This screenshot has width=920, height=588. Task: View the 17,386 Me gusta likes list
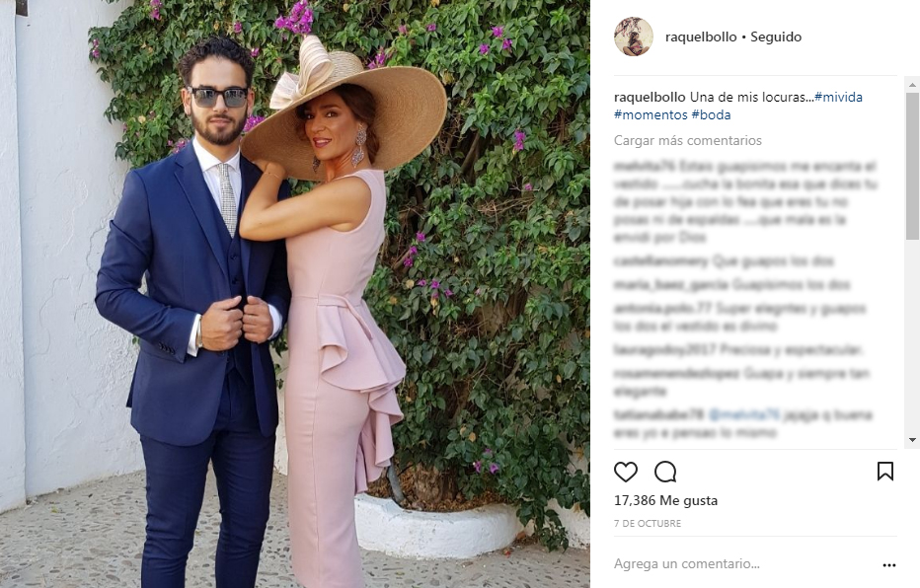coord(665,500)
